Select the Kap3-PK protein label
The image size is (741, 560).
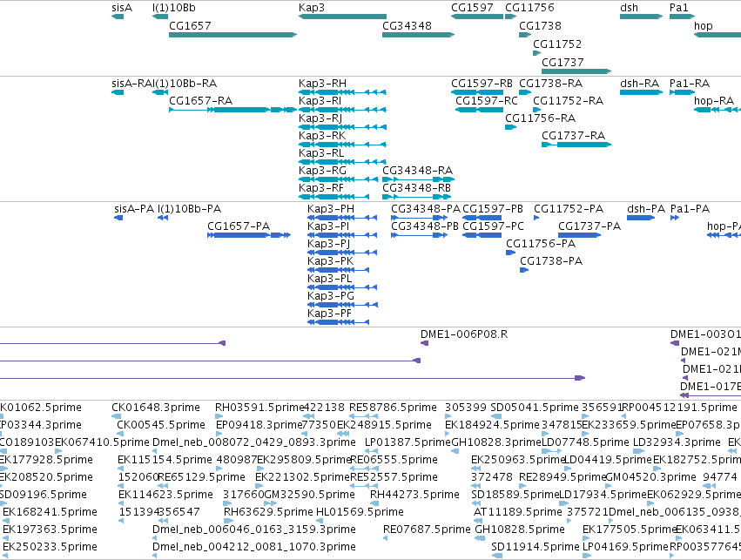tap(331, 261)
